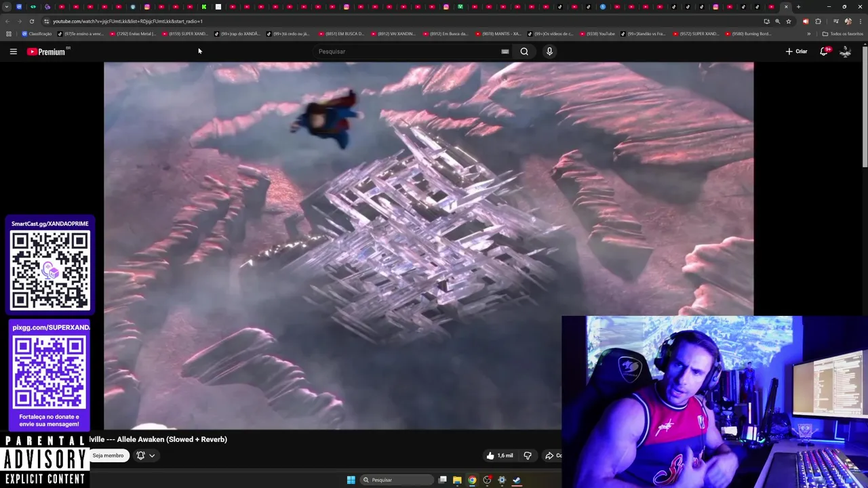Open the '(8159) SUPER XAND...' bookmark

click(185, 34)
